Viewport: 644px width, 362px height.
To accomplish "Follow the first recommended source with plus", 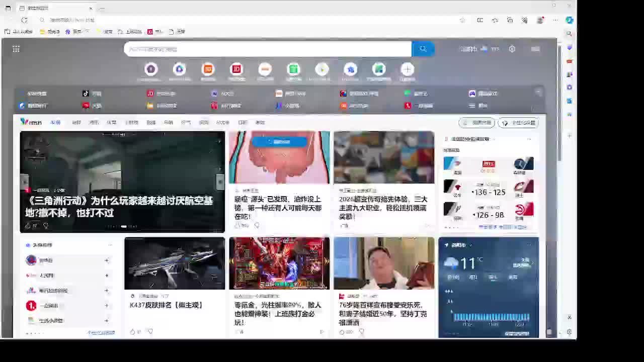I will click(107, 260).
